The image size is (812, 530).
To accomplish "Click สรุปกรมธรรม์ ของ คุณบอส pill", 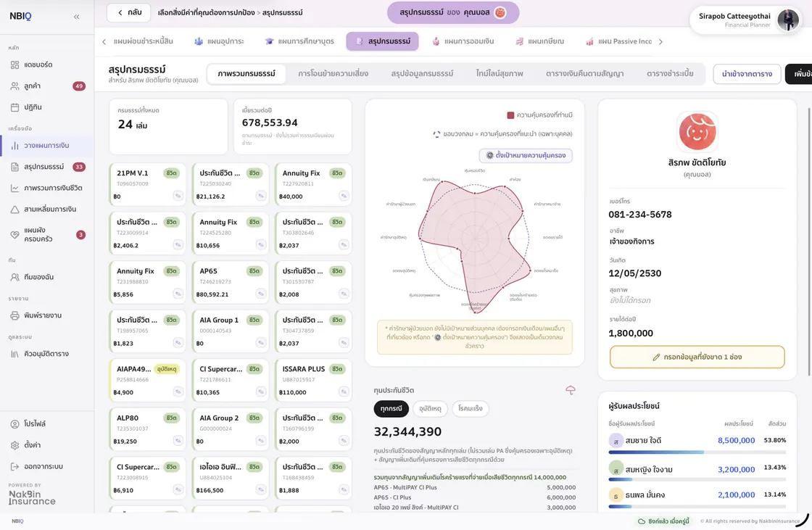I will (453, 12).
